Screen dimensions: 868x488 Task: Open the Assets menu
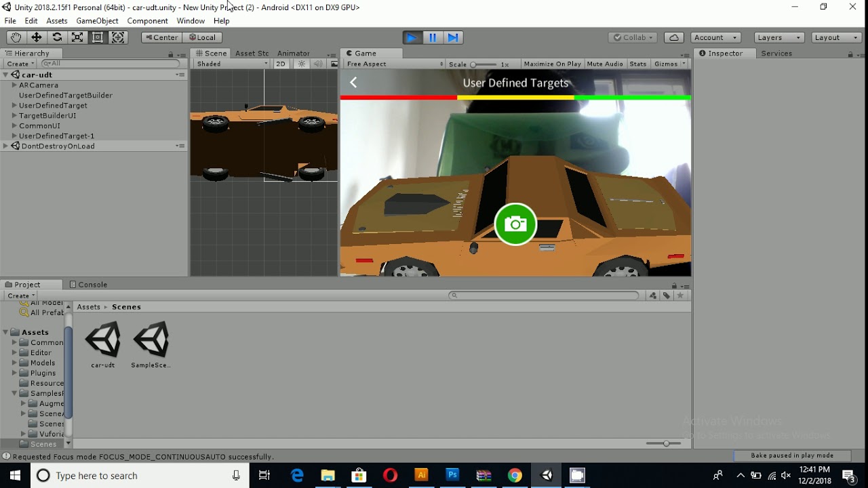57,21
